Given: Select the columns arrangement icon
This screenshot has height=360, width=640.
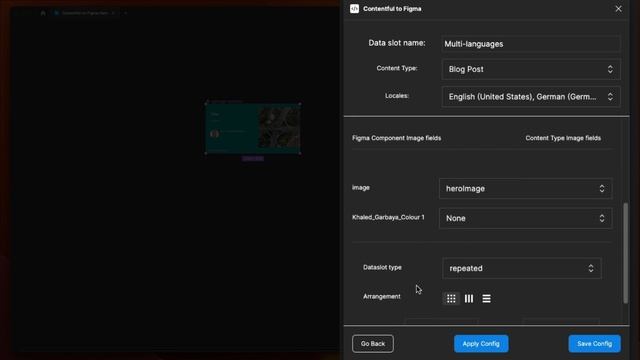Looking at the screenshot, I should 469,298.
